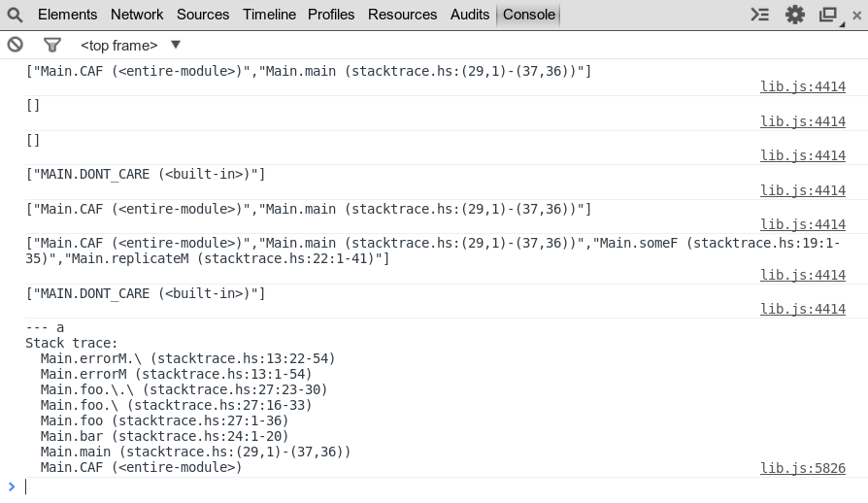Open the Profiles tab
868x503 pixels.
331,15
